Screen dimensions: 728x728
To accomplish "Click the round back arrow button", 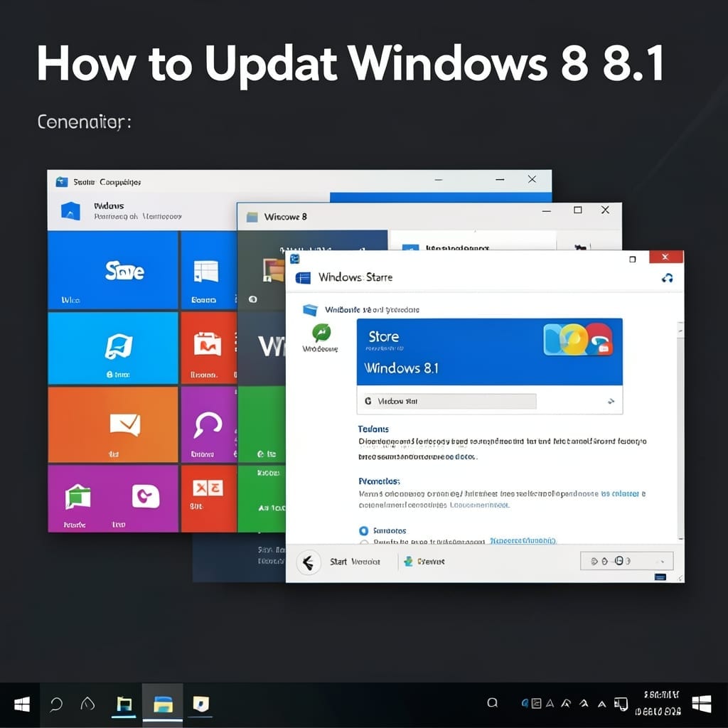I will click(308, 563).
